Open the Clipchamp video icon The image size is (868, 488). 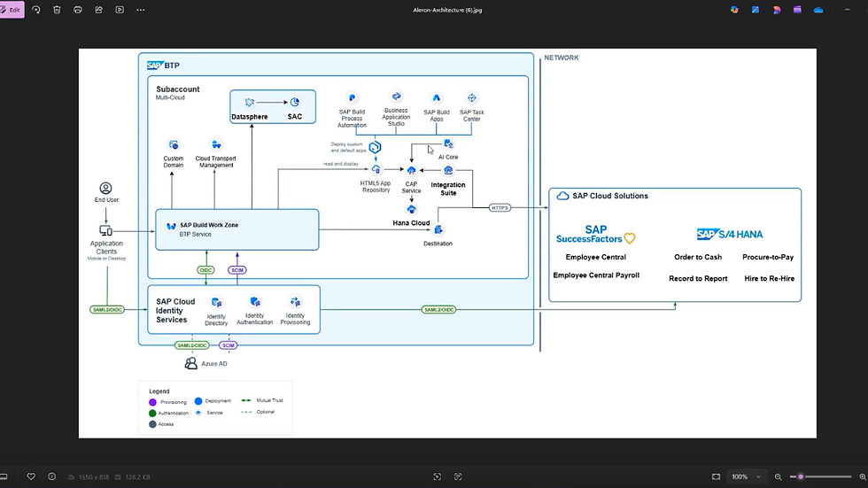(x=797, y=10)
